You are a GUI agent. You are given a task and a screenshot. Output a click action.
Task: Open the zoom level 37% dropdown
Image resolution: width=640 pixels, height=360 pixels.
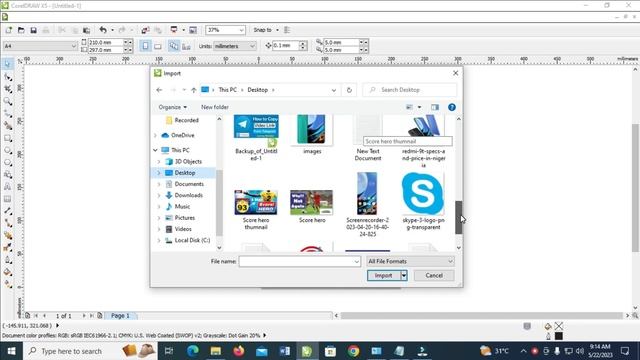(241, 30)
